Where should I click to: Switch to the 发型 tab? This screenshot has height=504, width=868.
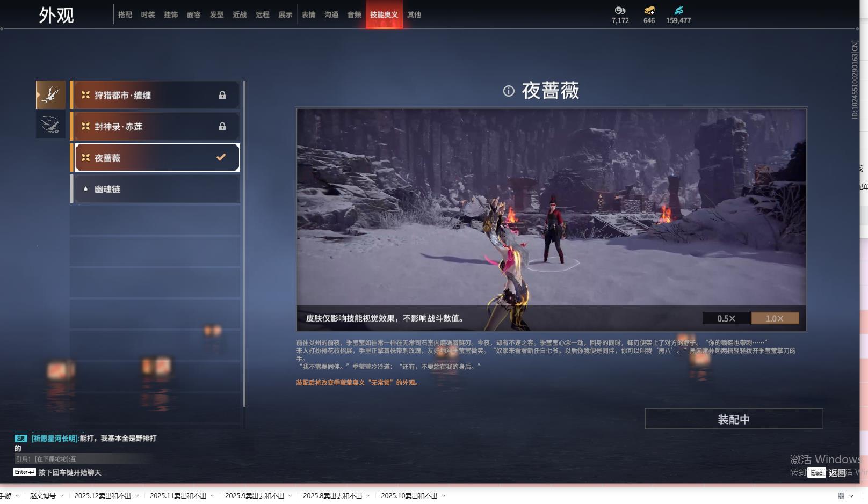(x=217, y=15)
